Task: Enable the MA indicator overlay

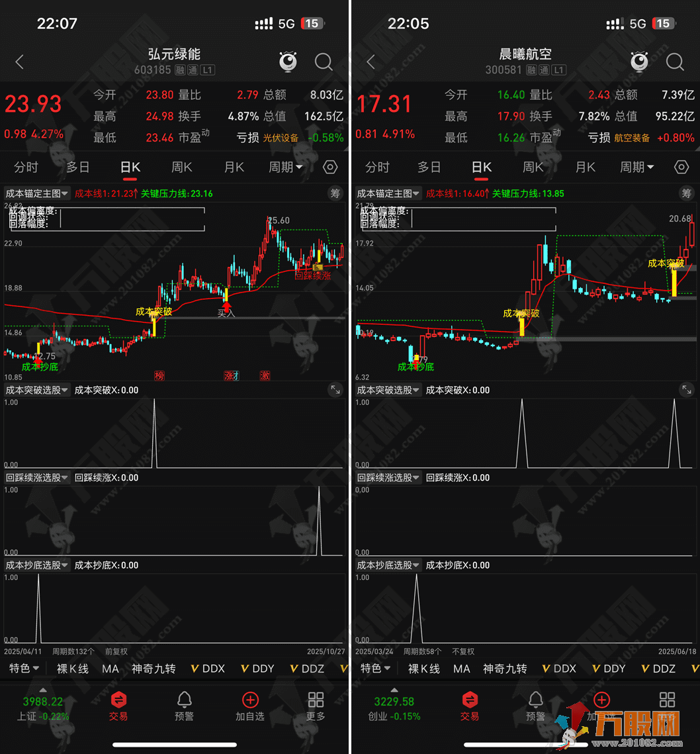Action: (x=110, y=669)
